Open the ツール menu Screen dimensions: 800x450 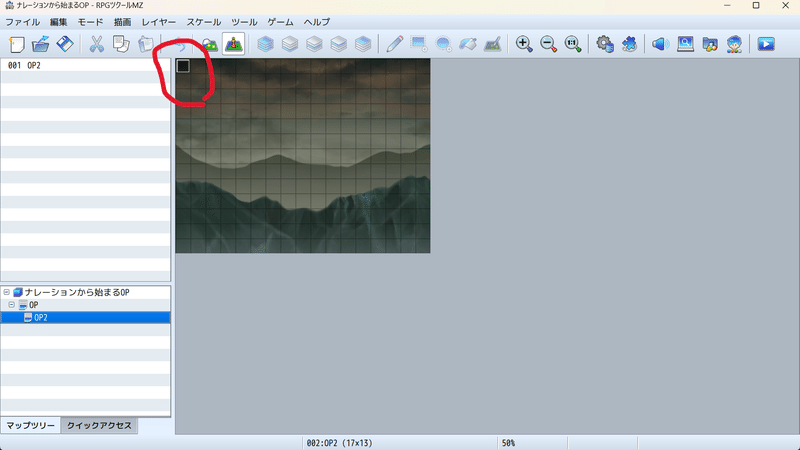pyautogui.click(x=244, y=22)
